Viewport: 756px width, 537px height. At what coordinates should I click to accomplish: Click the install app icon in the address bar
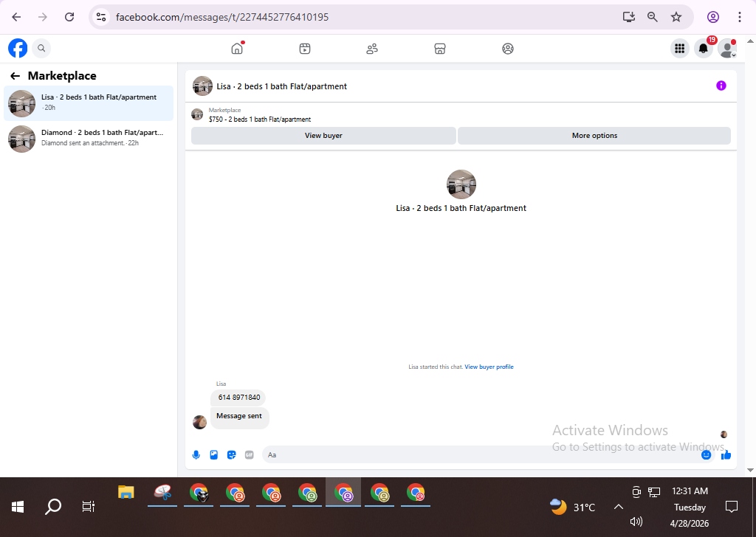[x=629, y=17]
